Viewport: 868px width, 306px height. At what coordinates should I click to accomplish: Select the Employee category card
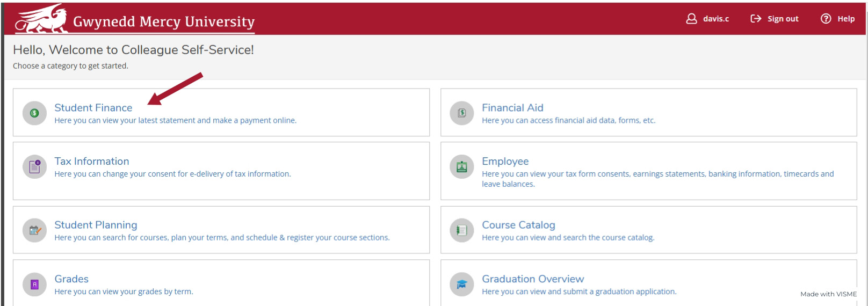[648, 171]
